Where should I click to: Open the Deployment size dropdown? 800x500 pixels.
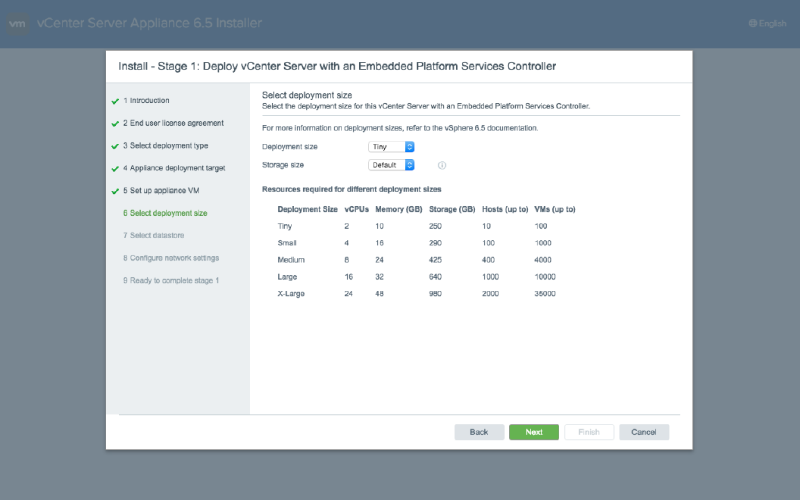(391, 146)
